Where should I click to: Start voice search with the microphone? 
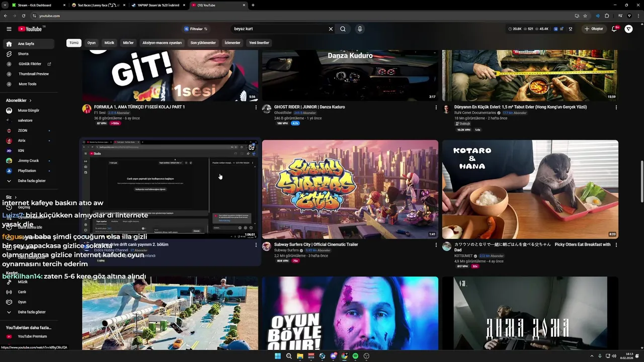tap(360, 29)
